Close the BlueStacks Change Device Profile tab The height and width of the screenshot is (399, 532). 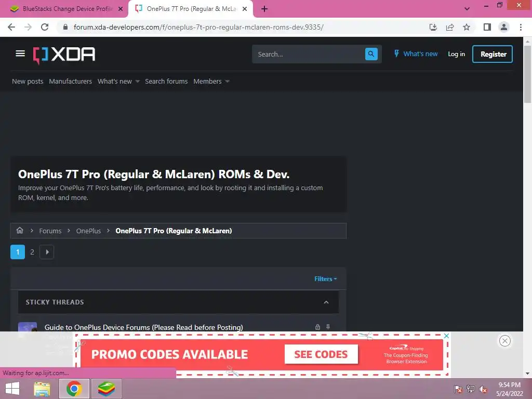pos(121,9)
